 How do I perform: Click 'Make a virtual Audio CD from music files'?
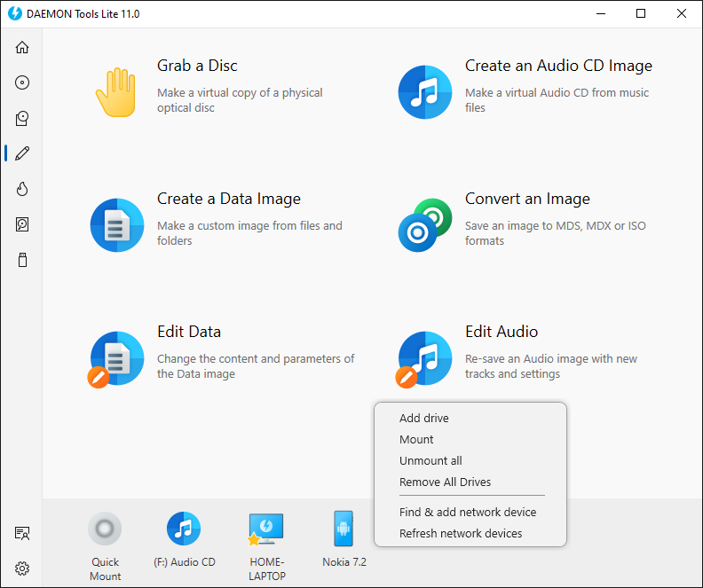tap(557, 100)
